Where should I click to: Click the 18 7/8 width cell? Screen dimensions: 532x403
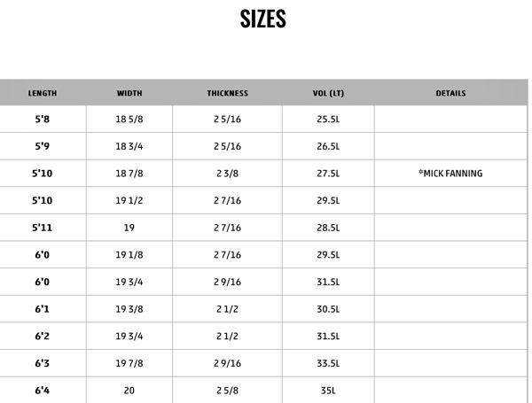click(x=129, y=174)
